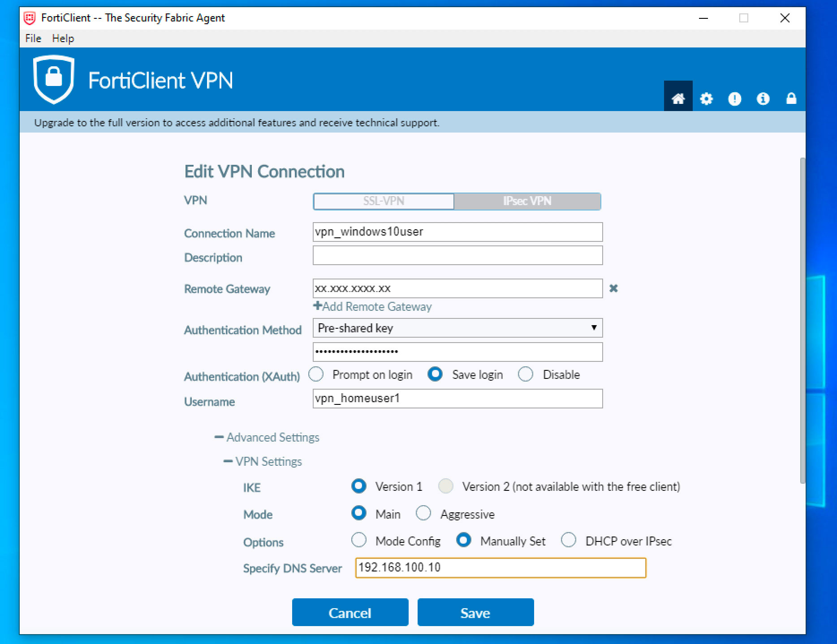Open the Settings gear icon
The image size is (837, 644).
point(706,99)
